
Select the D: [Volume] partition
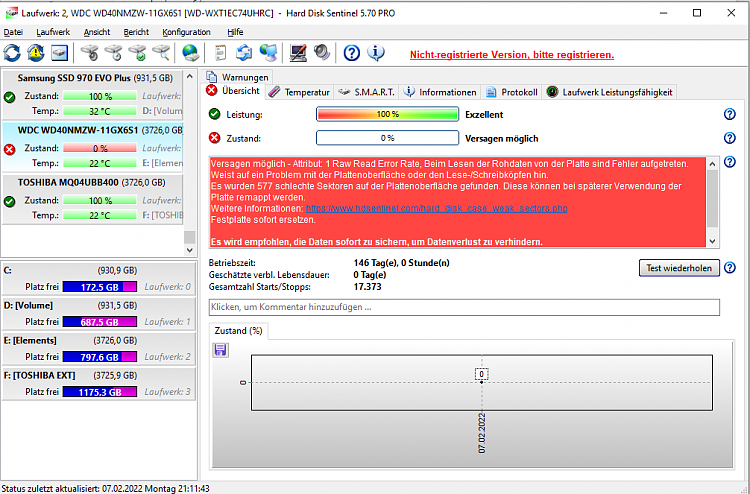click(x=99, y=313)
